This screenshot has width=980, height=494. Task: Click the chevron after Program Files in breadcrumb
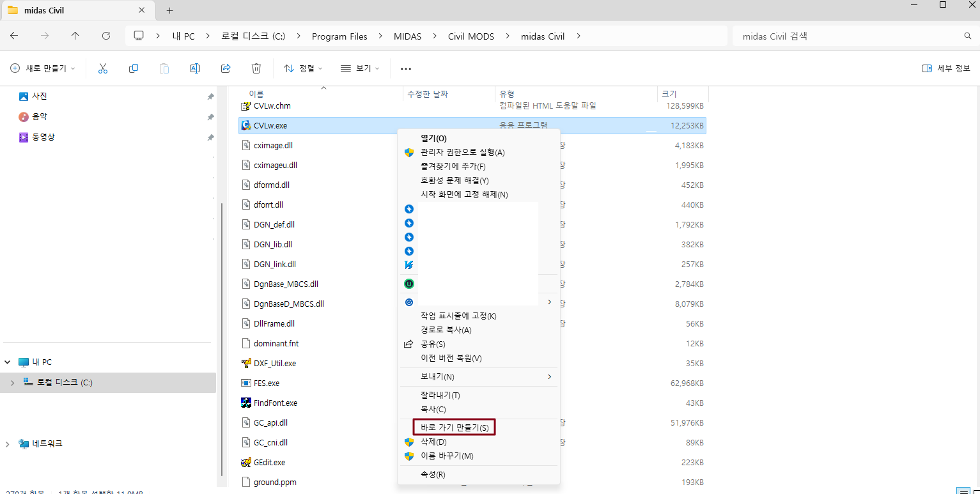pyautogui.click(x=380, y=36)
